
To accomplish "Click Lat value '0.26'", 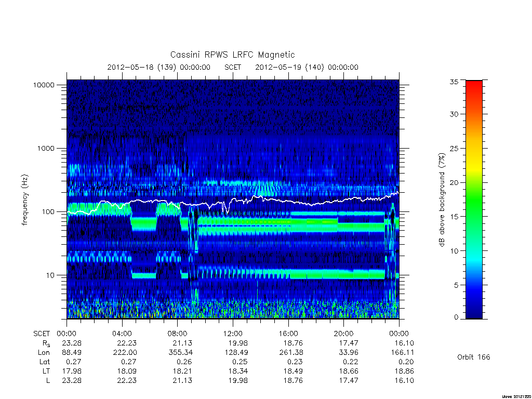I will click(184, 362).
